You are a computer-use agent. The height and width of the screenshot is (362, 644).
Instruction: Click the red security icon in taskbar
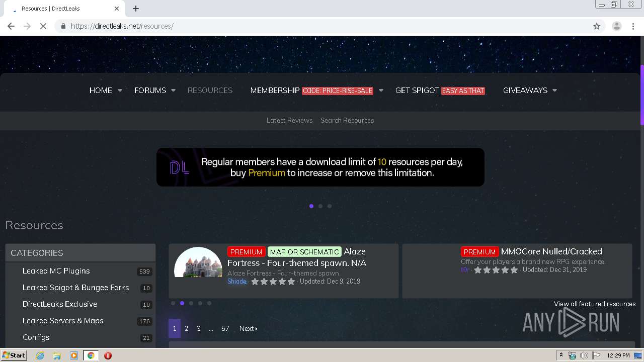(108, 355)
